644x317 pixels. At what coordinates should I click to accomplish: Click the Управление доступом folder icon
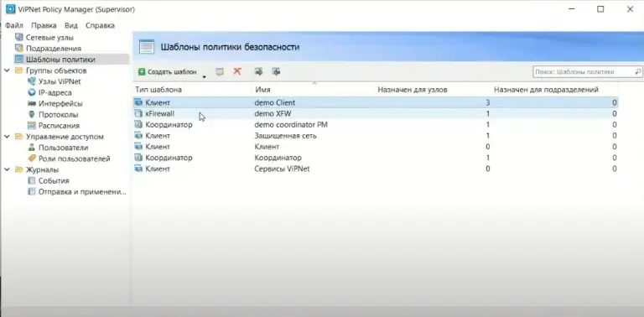pos(19,137)
